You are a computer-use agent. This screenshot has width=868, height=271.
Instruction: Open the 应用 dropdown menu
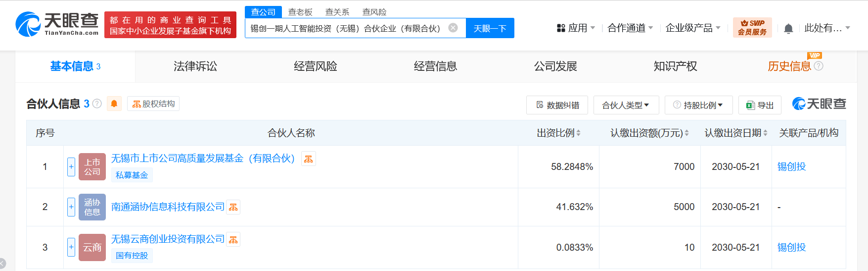576,28
